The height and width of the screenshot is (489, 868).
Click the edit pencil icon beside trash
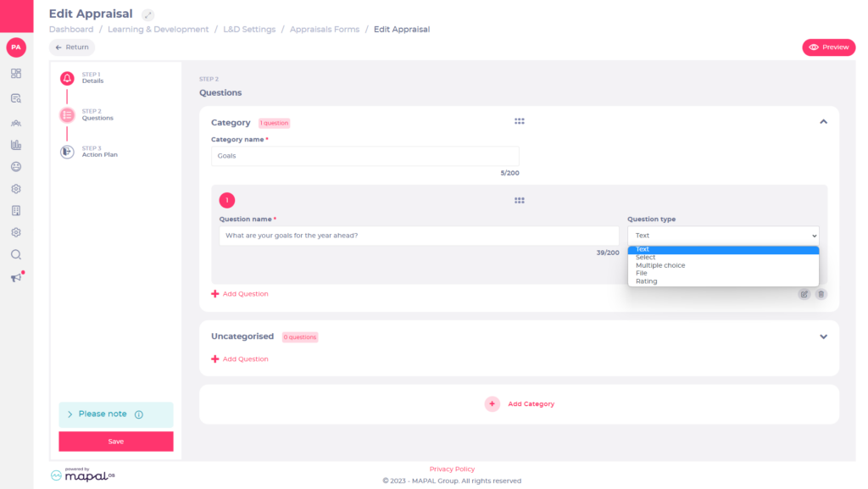tap(804, 294)
